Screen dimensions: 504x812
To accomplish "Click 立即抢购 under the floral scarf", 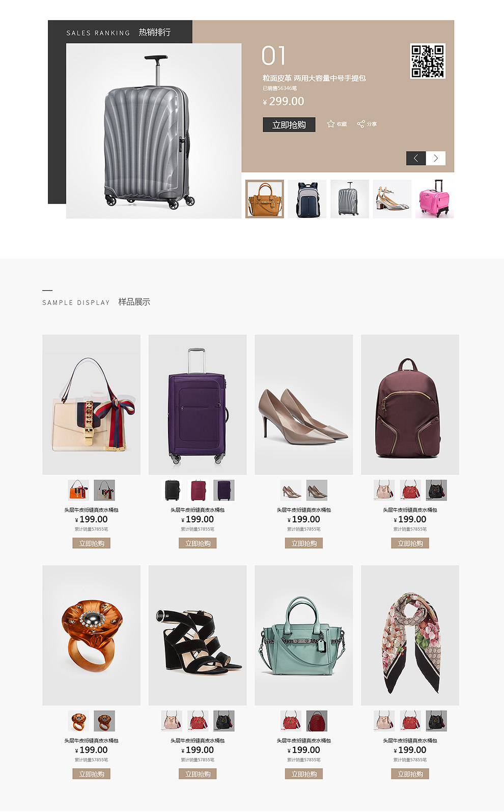I will 410,774.
